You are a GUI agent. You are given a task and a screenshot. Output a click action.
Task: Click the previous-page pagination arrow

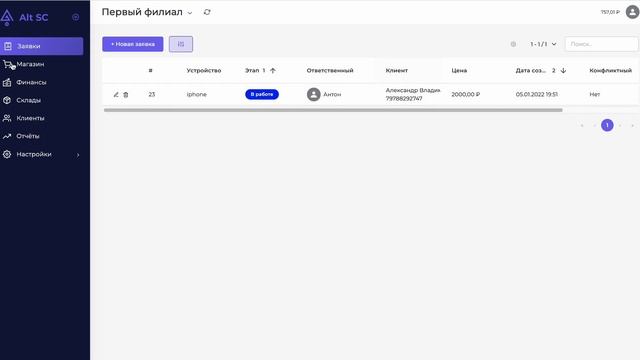coord(595,125)
